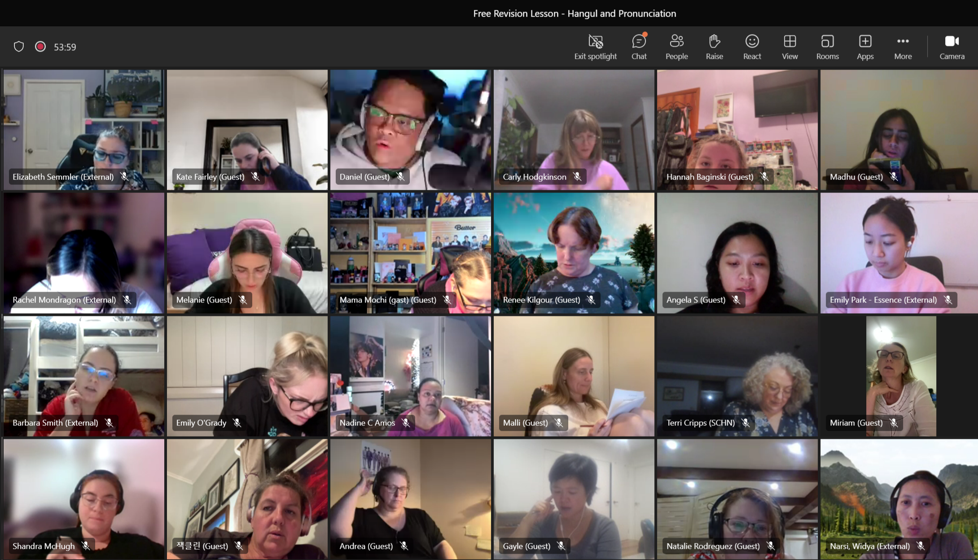Open the Apps menu
The height and width of the screenshot is (560, 978).
(x=865, y=47)
